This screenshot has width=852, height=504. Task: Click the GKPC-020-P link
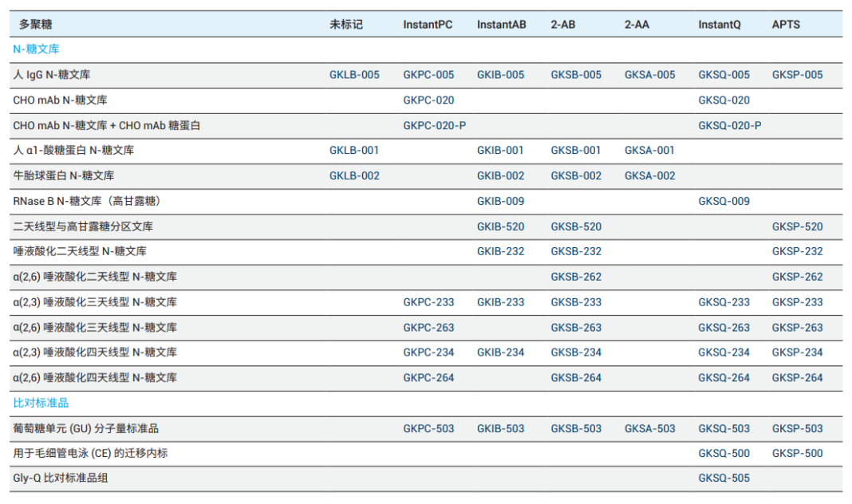(434, 125)
